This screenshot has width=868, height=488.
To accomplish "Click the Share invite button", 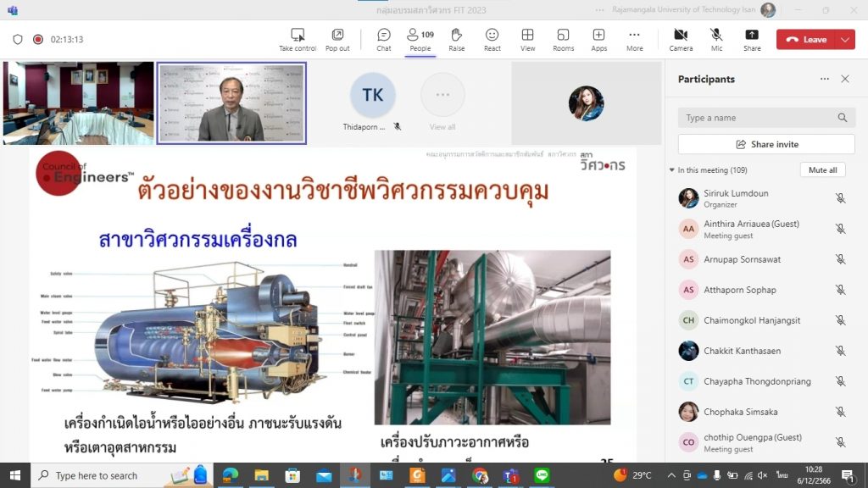I will click(x=766, y=144).
